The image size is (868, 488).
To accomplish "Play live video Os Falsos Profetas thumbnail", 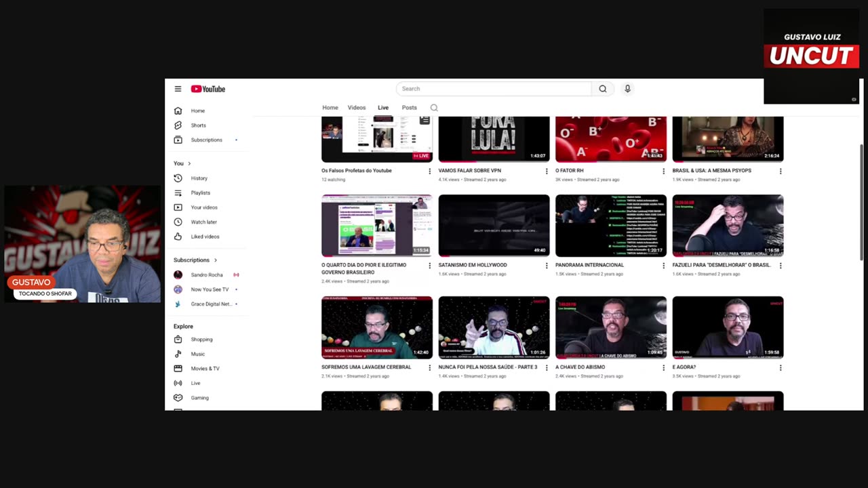I will click(x=377, y=139).
